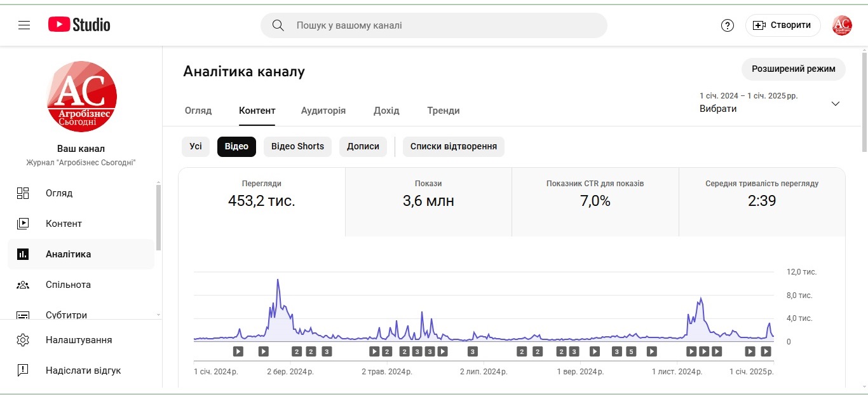Image resolution: width=868 pixels, height=401 pixels.
Task: Switch to the Аудиторія tab
Action: point(323,111)
